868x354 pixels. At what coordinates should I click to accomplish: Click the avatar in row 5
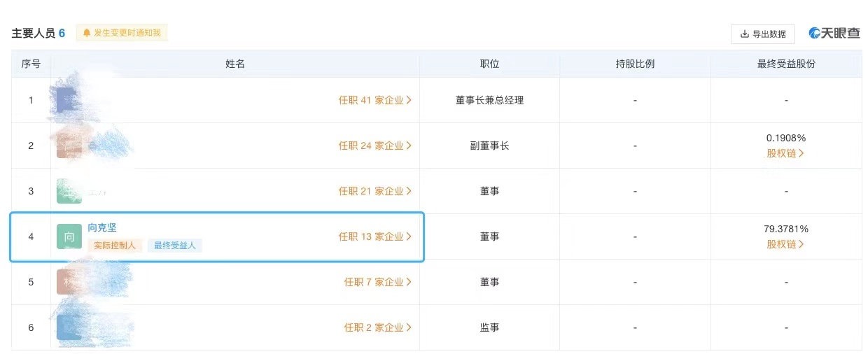pos(69,282)
